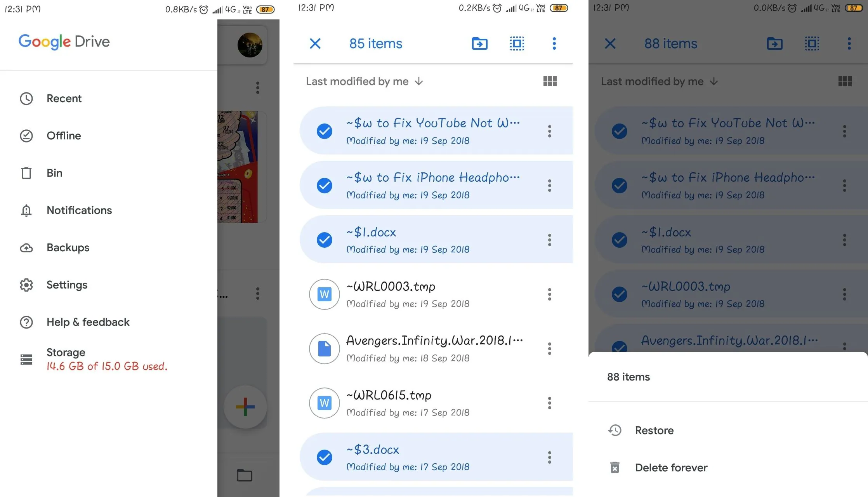
Task: Select grid view toggle on right panel
Action: click(845, 81)
